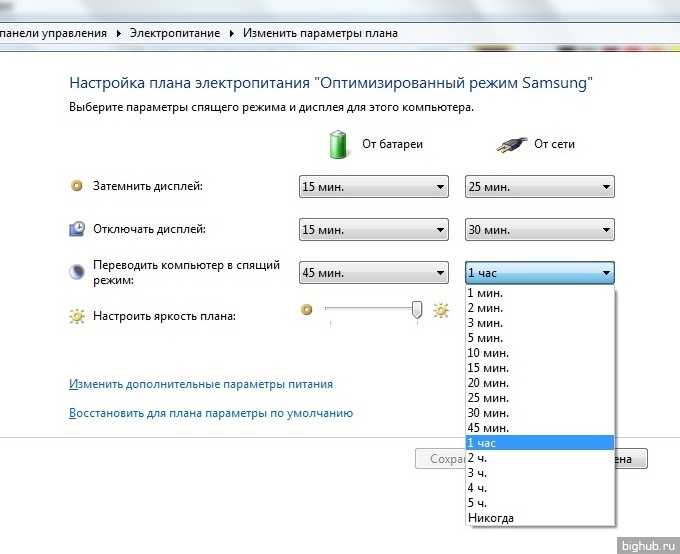The width and height of the screenshot is (680, 554).
Task: Click панели управления breadcrumb item
Action: click(53, 33)
